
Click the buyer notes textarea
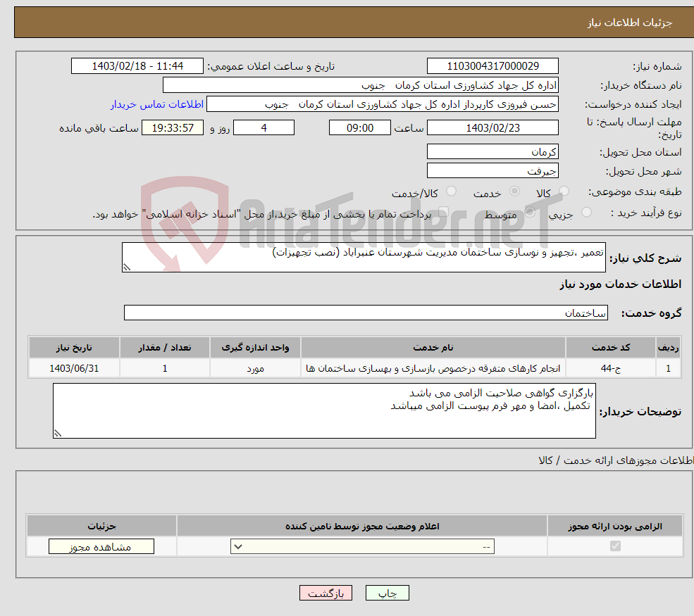[x=324, y=411]
